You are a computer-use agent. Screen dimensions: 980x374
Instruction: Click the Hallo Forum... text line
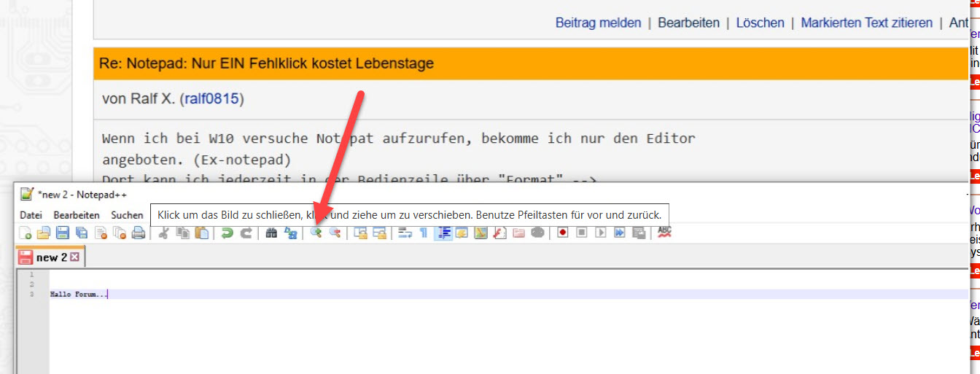point(78,295)
